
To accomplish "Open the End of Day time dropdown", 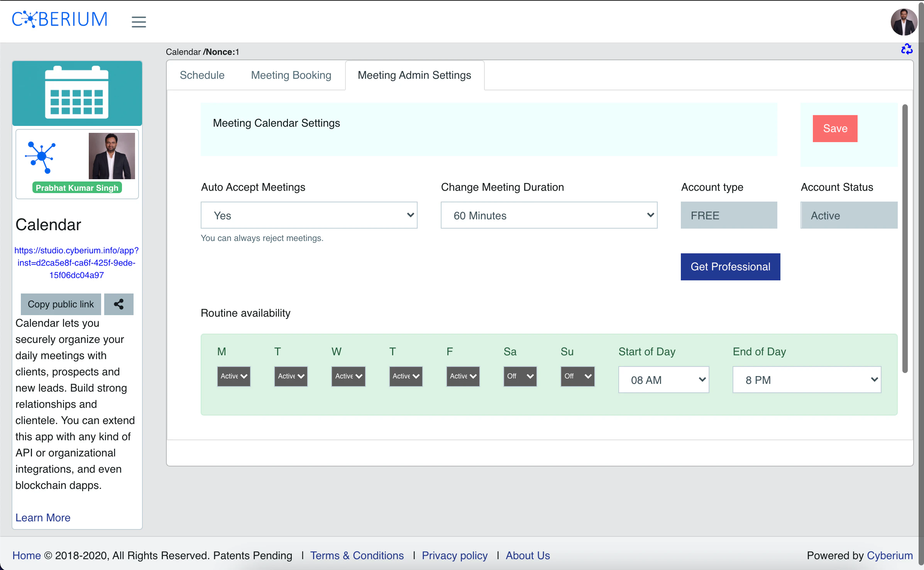I will click(x=807, y=380).
